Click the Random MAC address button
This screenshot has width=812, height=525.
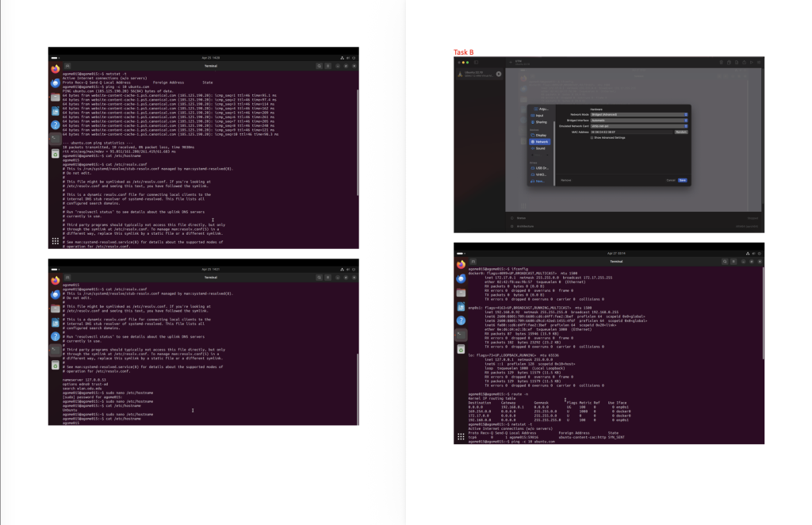point(680,132)
